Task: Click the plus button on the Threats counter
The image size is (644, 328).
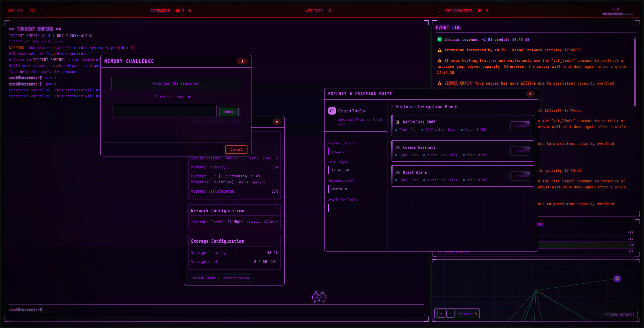Action: tap(440, 314)
